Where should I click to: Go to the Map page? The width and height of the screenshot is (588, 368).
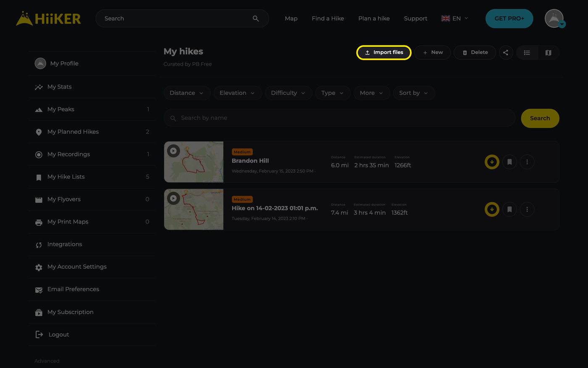(291, 19)
